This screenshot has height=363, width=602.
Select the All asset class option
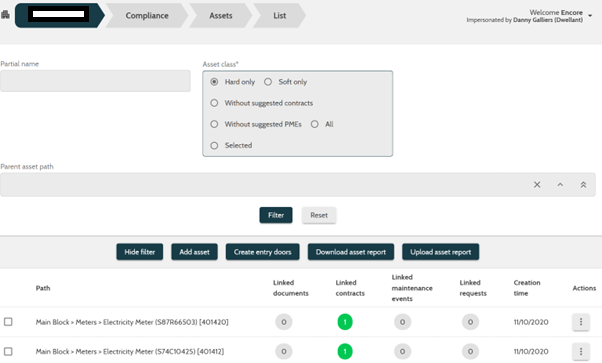315,124
